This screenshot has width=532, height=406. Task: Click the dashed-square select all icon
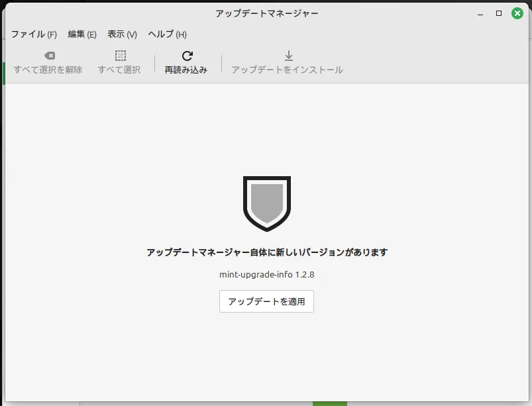tap(120, 56)
